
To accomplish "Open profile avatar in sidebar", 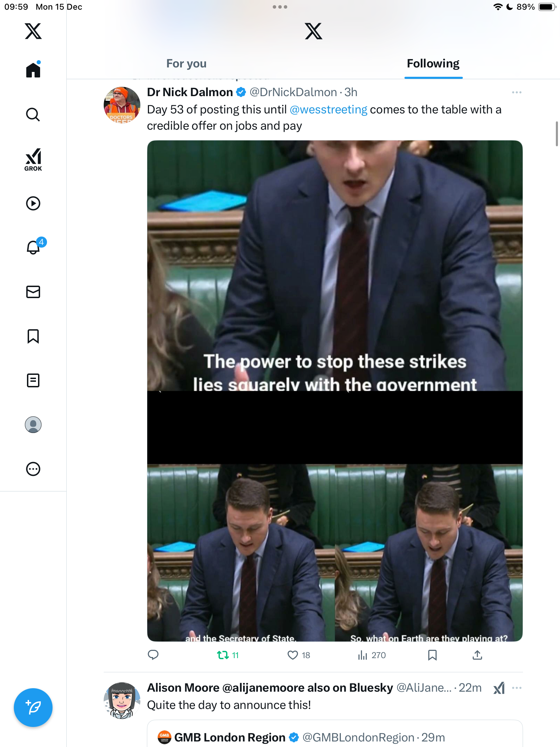I will (x=33, y=425).
